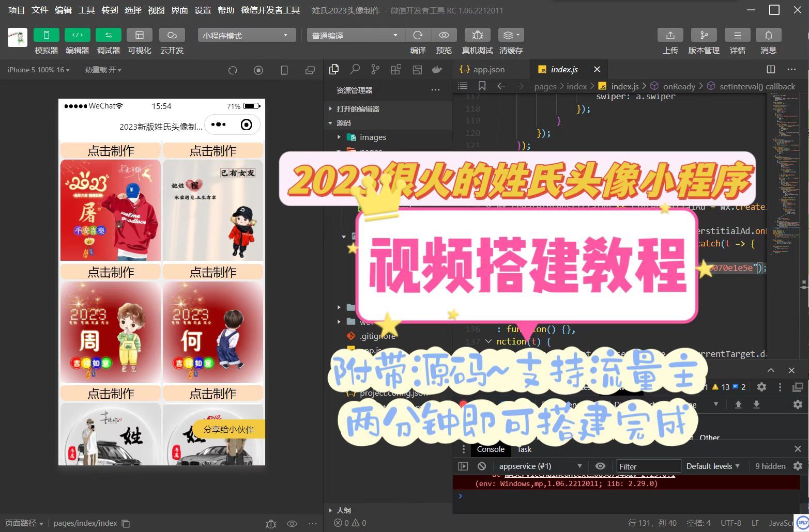This screenshot has height=532, width=809.
Task: Open the 普通编译 compile mode dropdown
Action: pos(356,35)
